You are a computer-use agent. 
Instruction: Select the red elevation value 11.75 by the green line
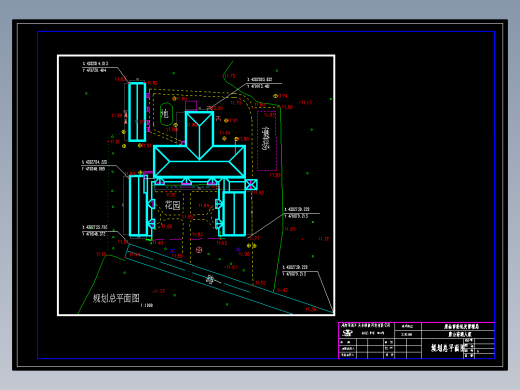click(229, 76)
